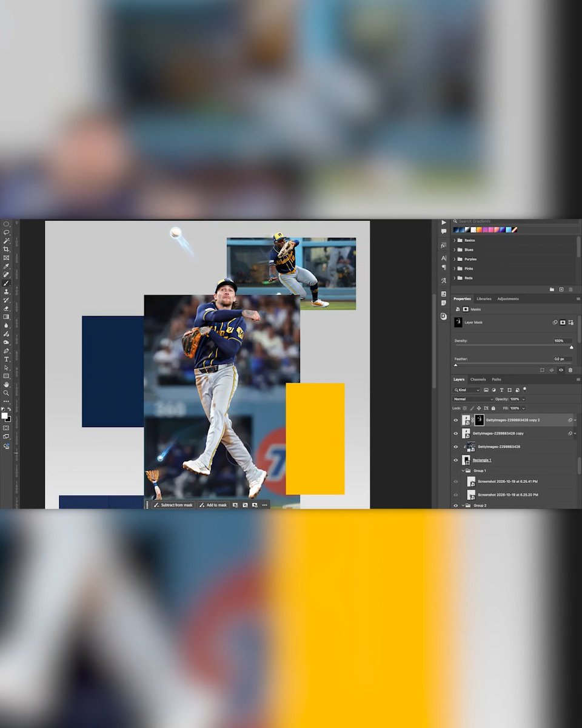Select the Clone Stamp tool
The height and width of the screenshot is (728, 582).
click(x=6, y=292)
